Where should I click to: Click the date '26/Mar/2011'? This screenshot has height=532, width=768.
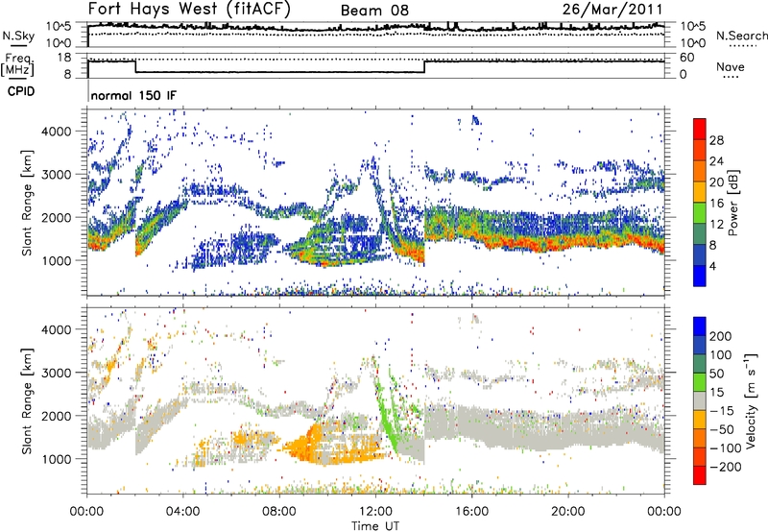coord(612,9)
